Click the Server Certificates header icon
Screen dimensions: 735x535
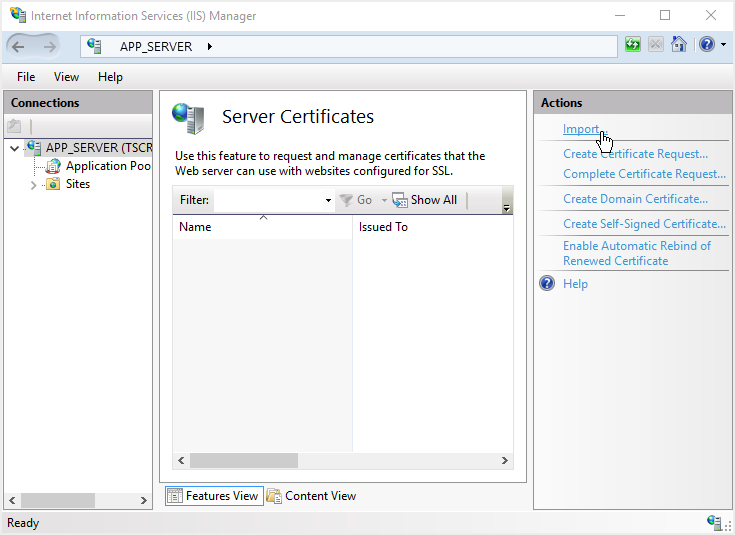coord(188,118)
